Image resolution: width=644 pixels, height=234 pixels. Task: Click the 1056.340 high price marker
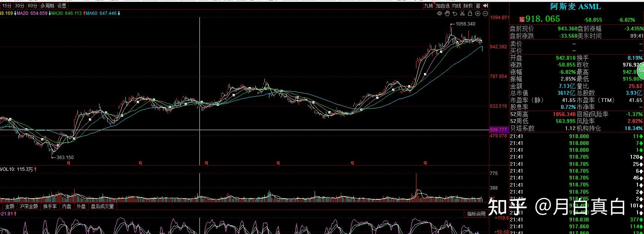pos(465,24)
